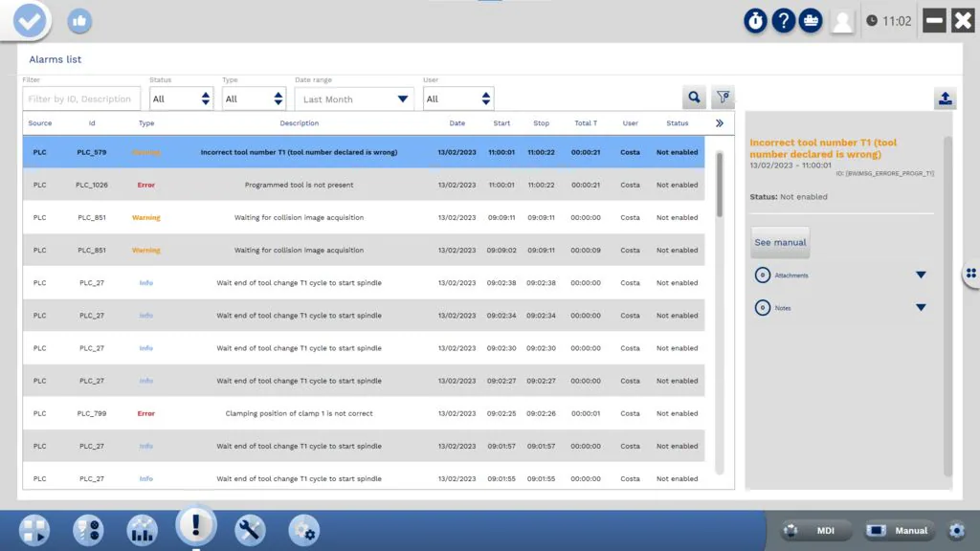Switch to Manual mode
980x551 pixels.
click(x=900, y=530)
